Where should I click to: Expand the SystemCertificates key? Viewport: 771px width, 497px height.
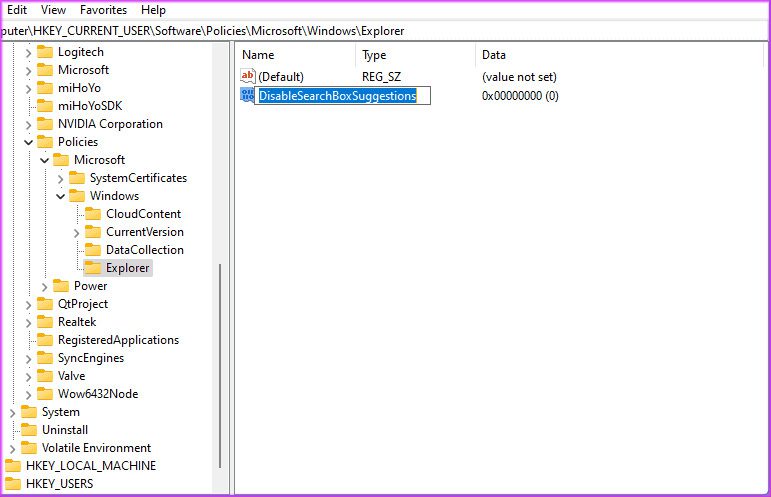click(x=60, y=178)
